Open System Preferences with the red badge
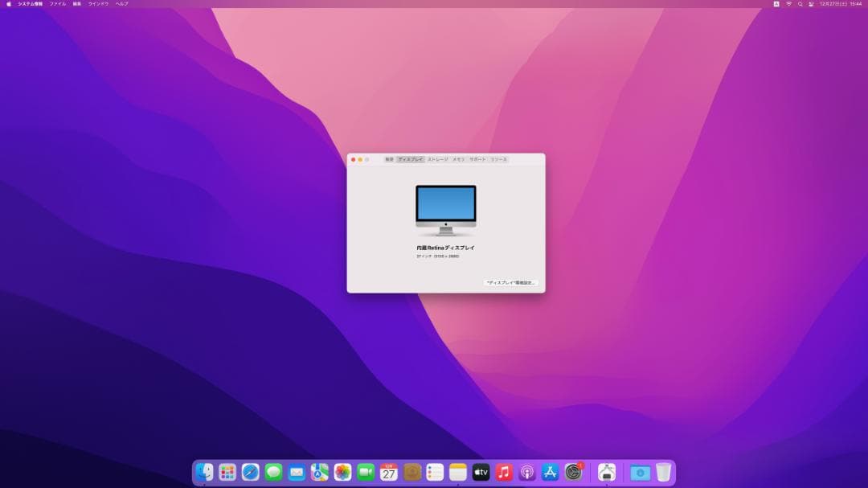This screenshot has height=488, width=868. point(574,473)
